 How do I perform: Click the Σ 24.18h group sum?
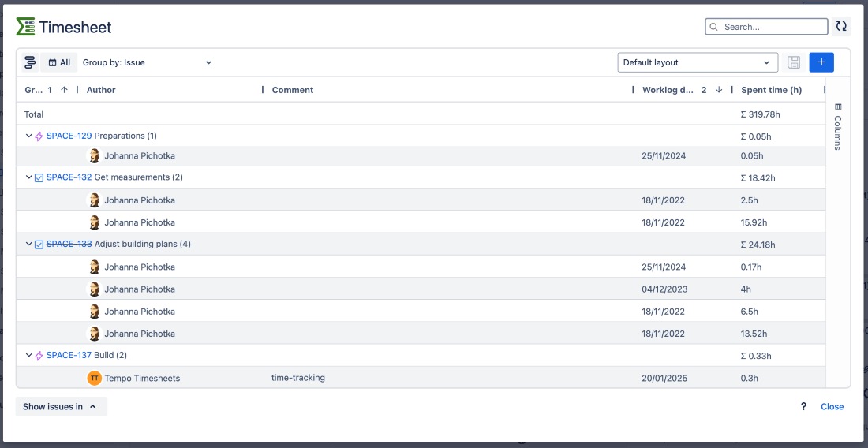pyautogui.click(x=758, y=245)
